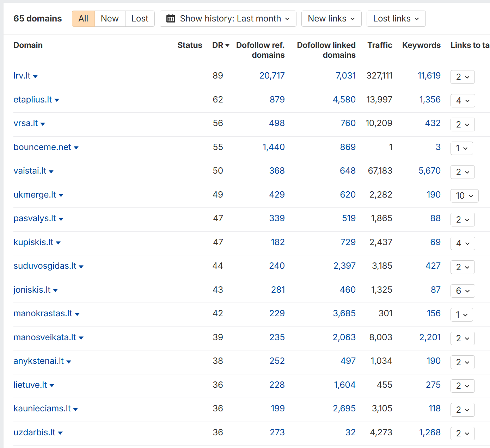Screen dimensions: 490x448
Task: Click dofollow linked domains 7,031 for lrv.lt
Action: (x=345, y=76)
